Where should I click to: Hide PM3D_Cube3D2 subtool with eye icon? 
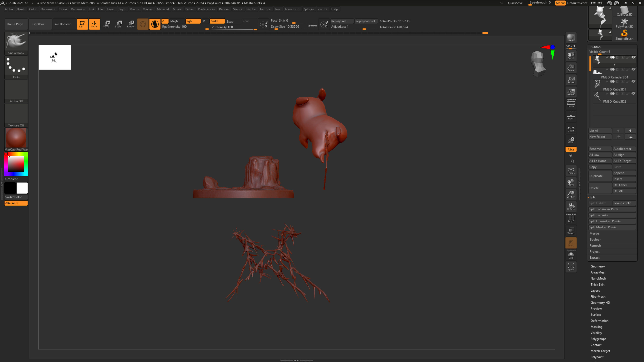[x=633, y=94]
